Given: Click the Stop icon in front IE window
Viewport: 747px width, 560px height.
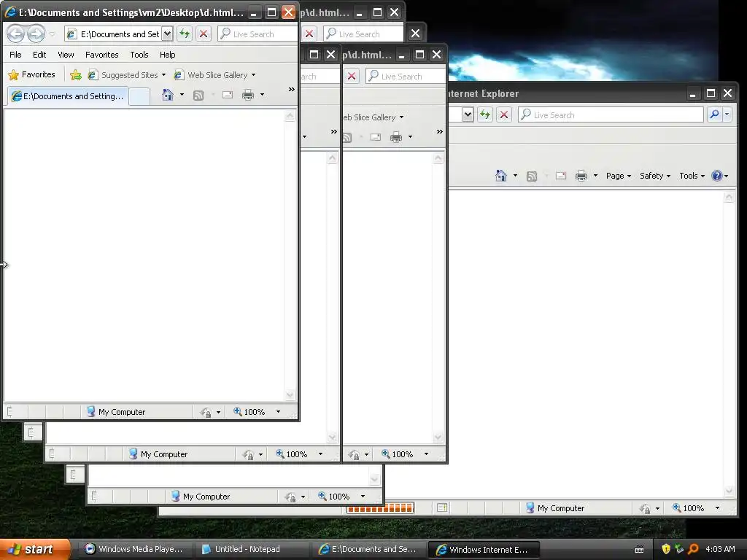Looking at the screenshot, I should [x=204, y=34].
